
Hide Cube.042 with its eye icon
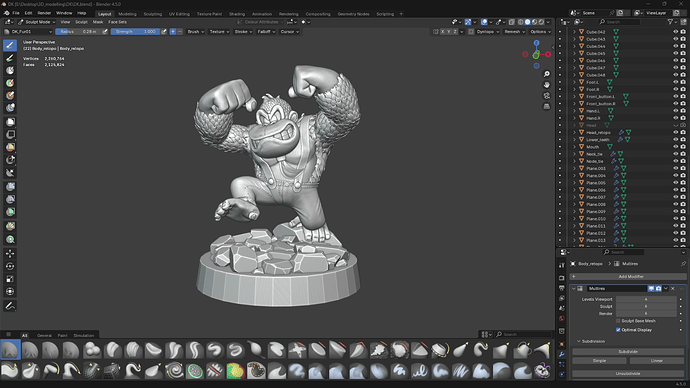675,32
